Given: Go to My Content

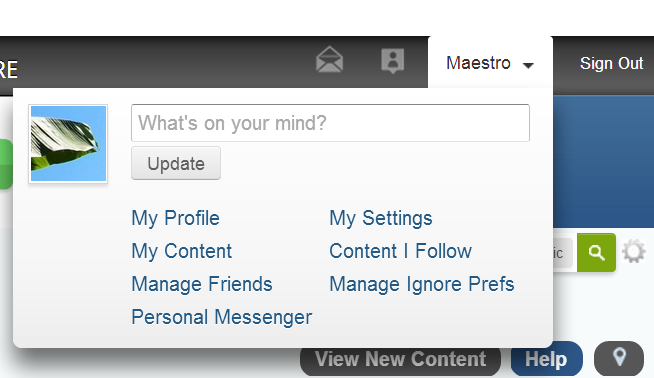Looking at the screenshot, I should click(x=181, y=251).
